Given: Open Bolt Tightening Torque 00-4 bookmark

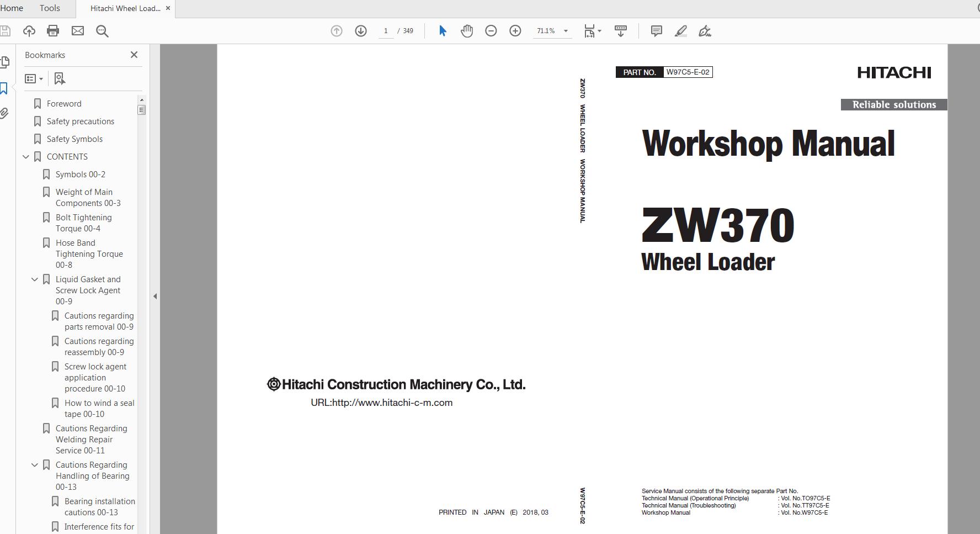Looking at the screenshot, I should coord(84,223).
